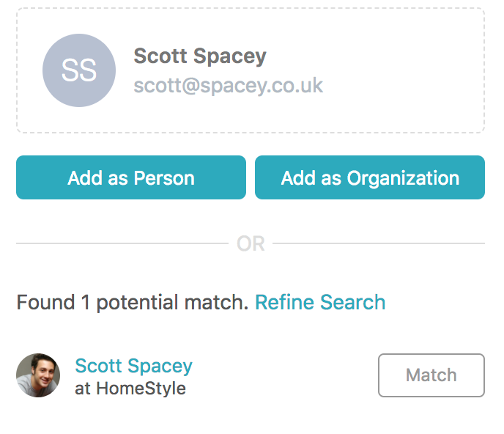Screen dimensions: 504x434
Task: Click the Match button for Scott Spacey
Action: pyautogui.click(x=431, y=375)
